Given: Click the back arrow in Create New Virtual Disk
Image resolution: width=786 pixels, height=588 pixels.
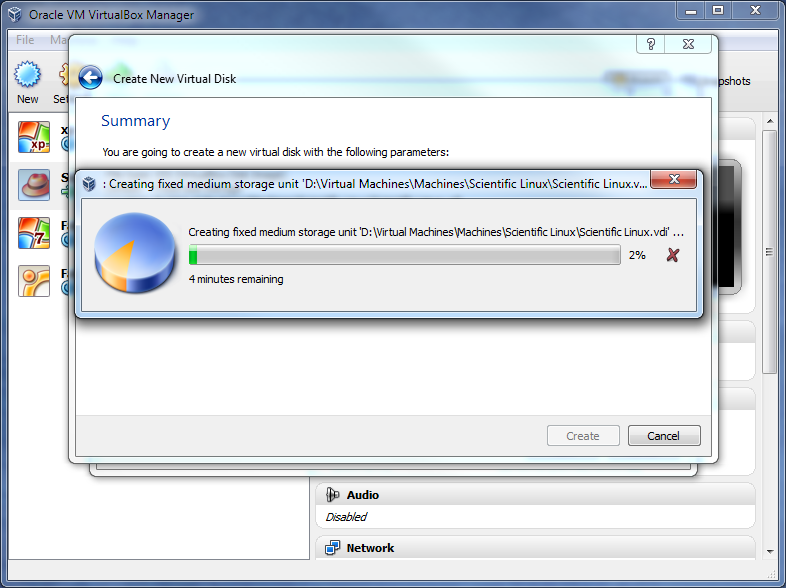Looking at the screenshot, I should click(x=91, y=78).
